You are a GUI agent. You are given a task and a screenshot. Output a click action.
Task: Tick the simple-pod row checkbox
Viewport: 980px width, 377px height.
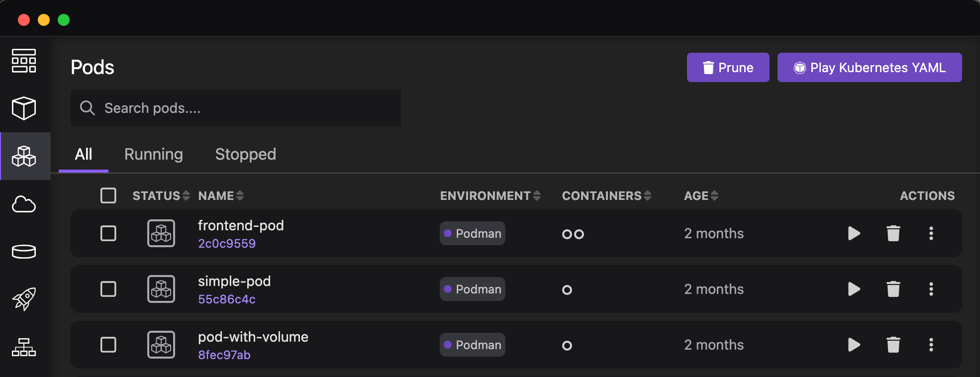click(108, 289)
